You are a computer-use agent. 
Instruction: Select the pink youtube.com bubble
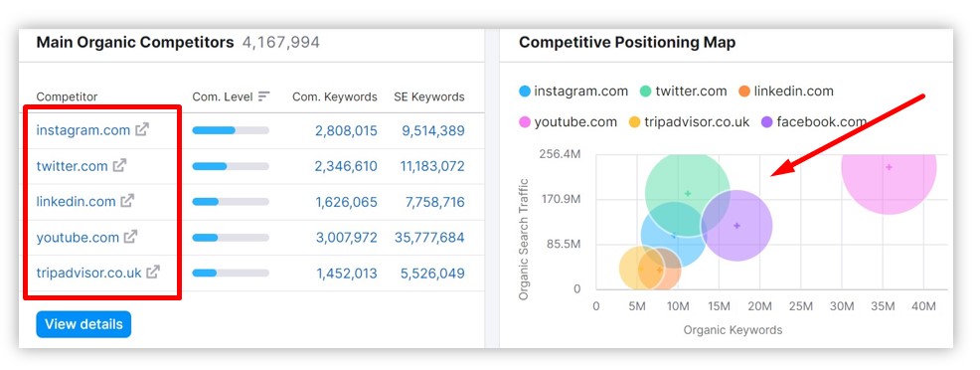click(x=889, y=167)
